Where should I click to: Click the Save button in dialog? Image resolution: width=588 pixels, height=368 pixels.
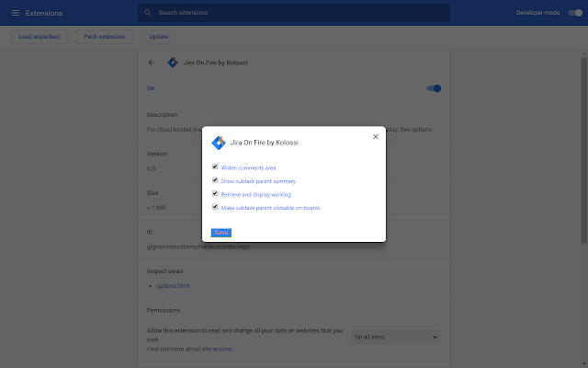point(220,233)
